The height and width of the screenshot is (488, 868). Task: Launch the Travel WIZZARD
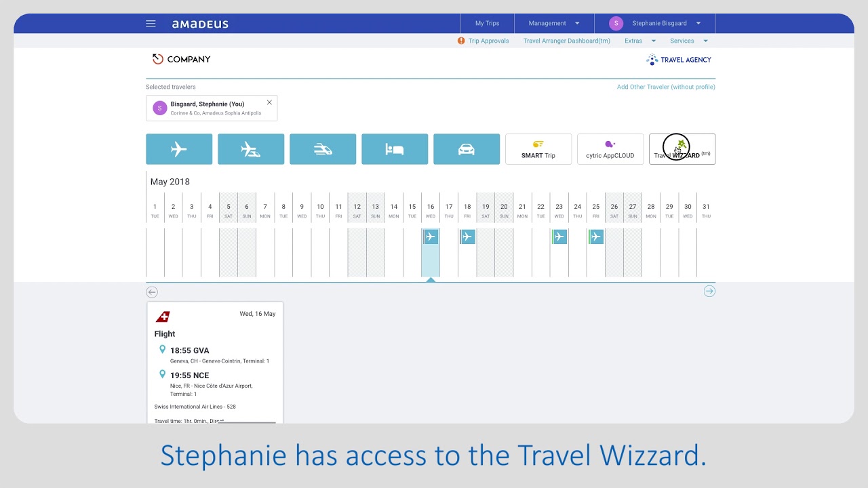pyautogui.click(x=682, y=149)
